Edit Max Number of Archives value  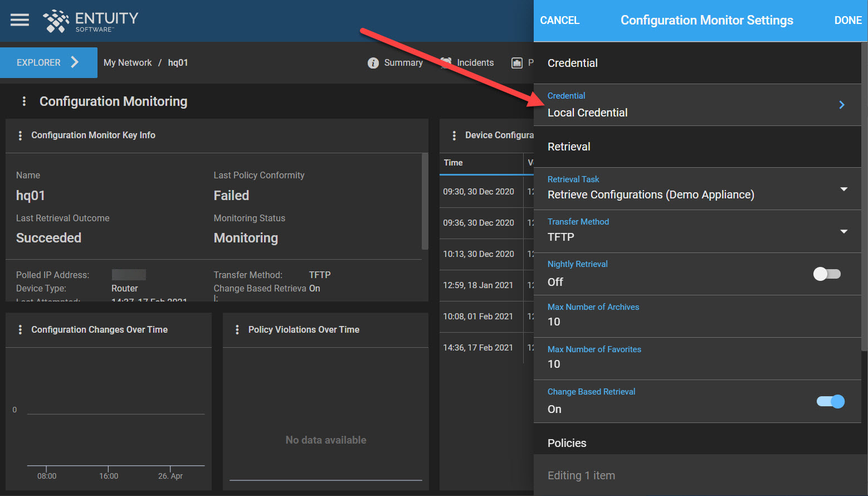point(698,316)
